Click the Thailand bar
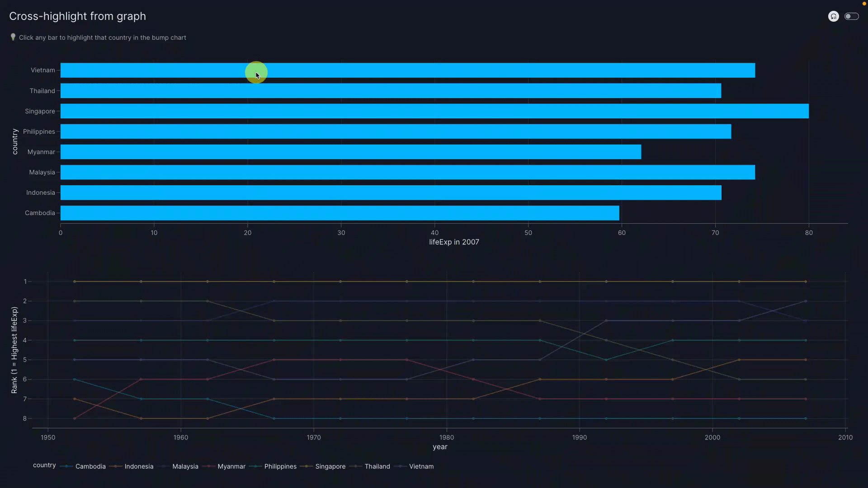Image resolution: width=868 pixels, height=488 pixels. [391, 91]
